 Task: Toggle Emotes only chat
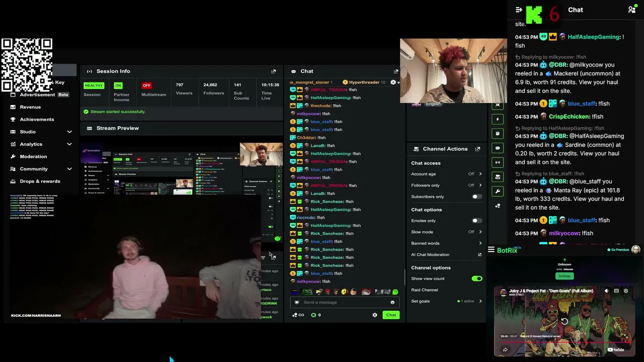click(476, 221)
